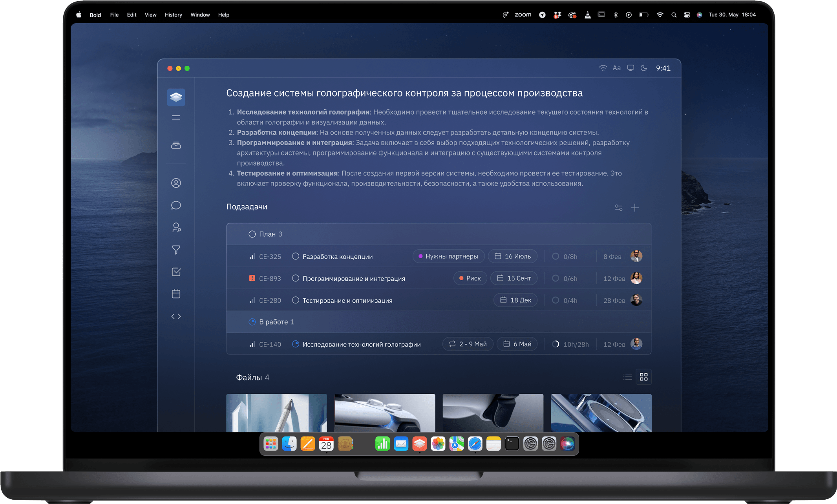Collapse the План group header

pos(439,234)
